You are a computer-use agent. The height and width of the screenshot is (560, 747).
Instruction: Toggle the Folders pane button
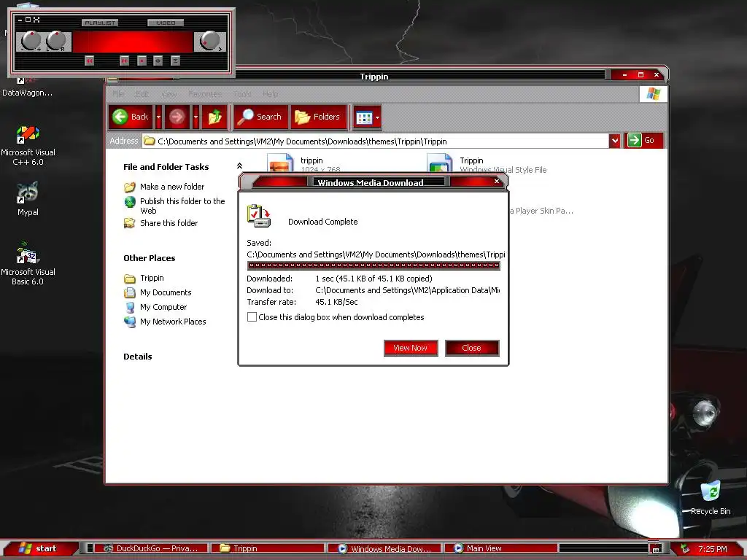(x=317, y=117)
